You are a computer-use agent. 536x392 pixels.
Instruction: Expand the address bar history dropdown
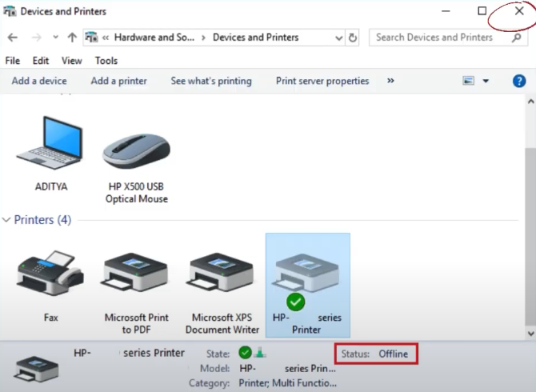coord(338,38)
